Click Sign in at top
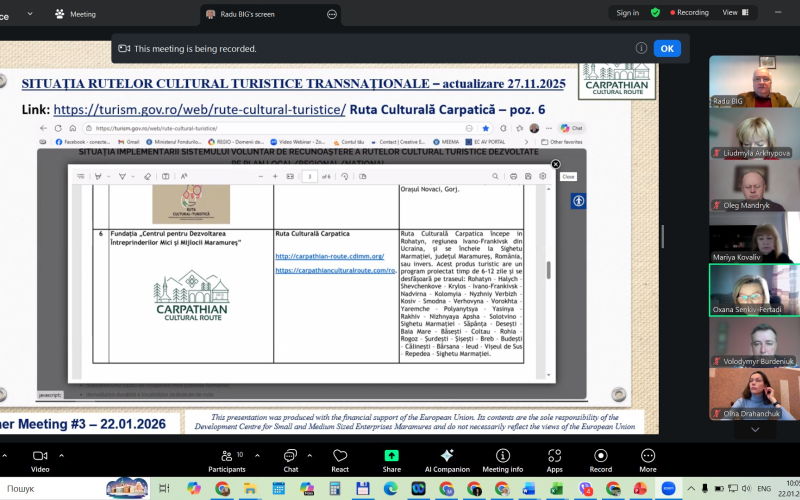The image size is (800, 500). [x=627, y=13]
